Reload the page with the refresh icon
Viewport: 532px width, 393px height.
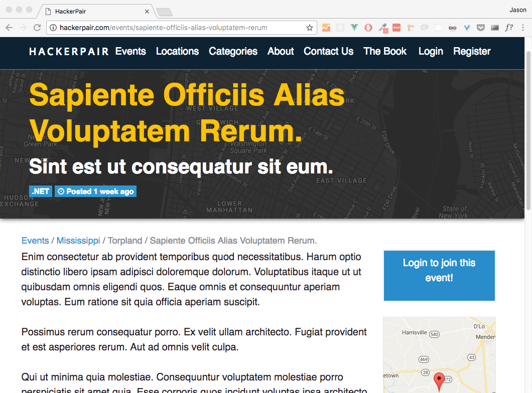[x=37, y=28]
